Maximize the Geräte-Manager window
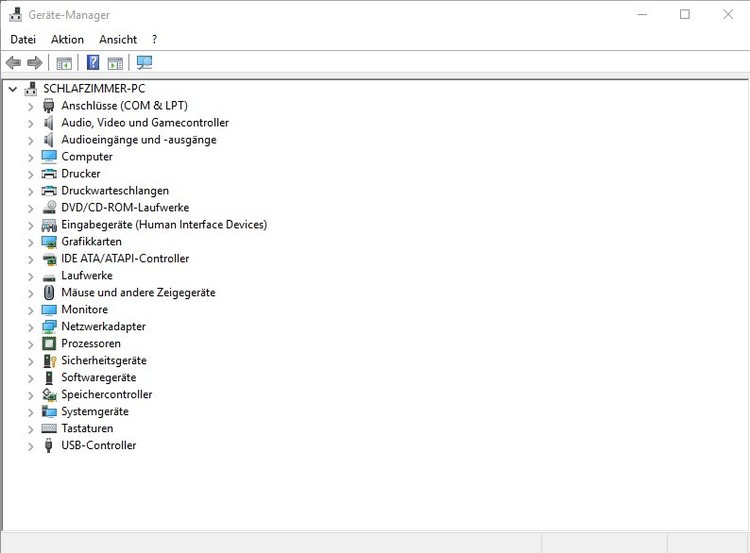The height and width of the screenshot is (553, 750). coord(685,14)
